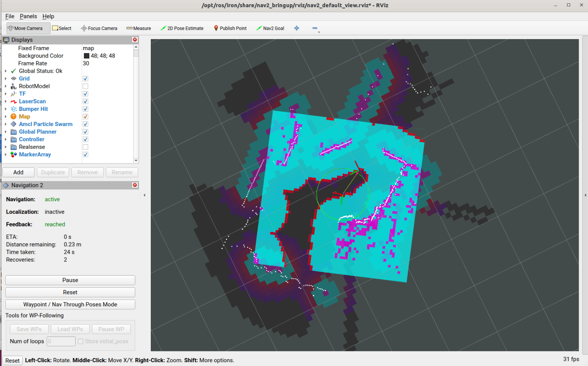Toggle the Bumper Hit checkbox

coord(85,109)
